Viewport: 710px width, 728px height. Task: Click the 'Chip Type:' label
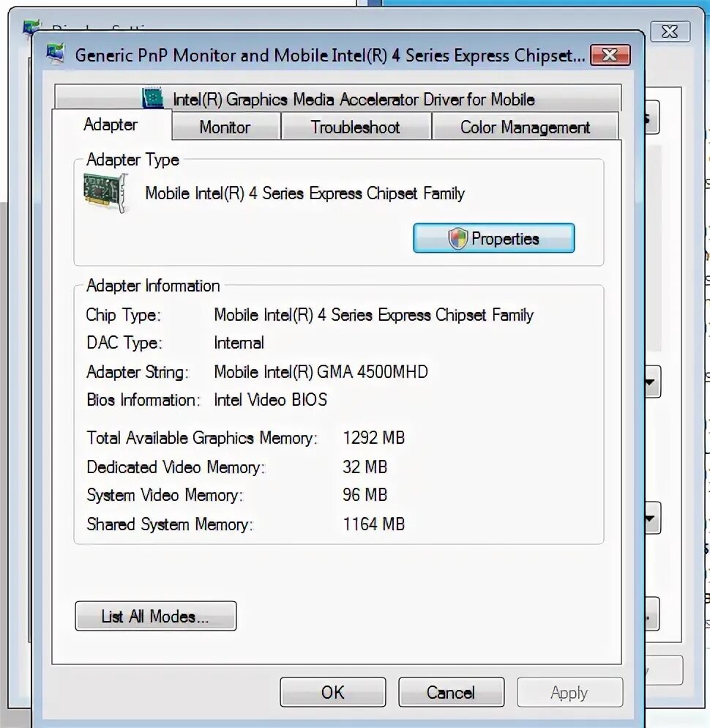coord(124,315)
